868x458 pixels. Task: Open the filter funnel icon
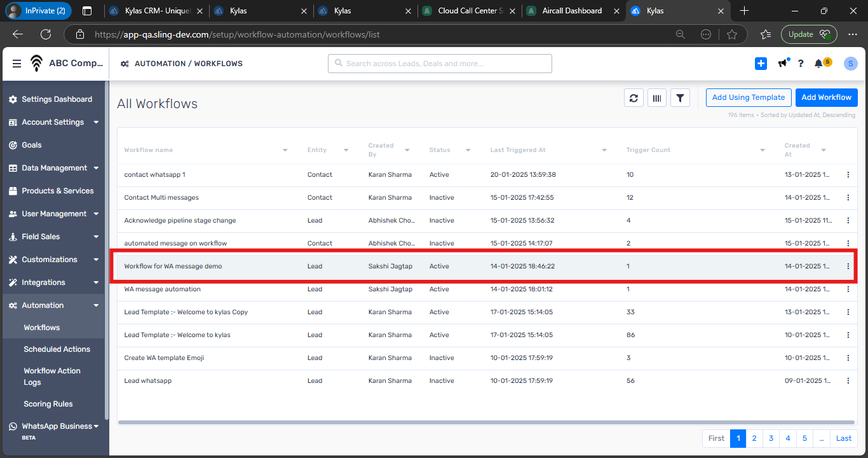pos(680,97)
